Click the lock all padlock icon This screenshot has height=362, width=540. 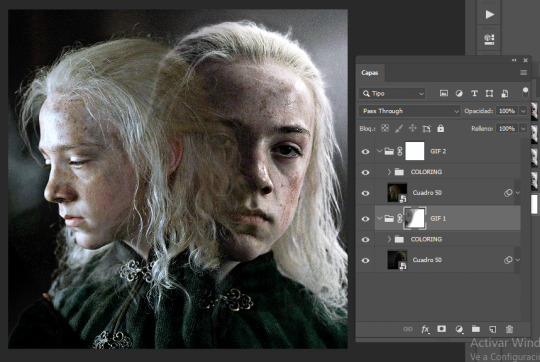[440, 128]
